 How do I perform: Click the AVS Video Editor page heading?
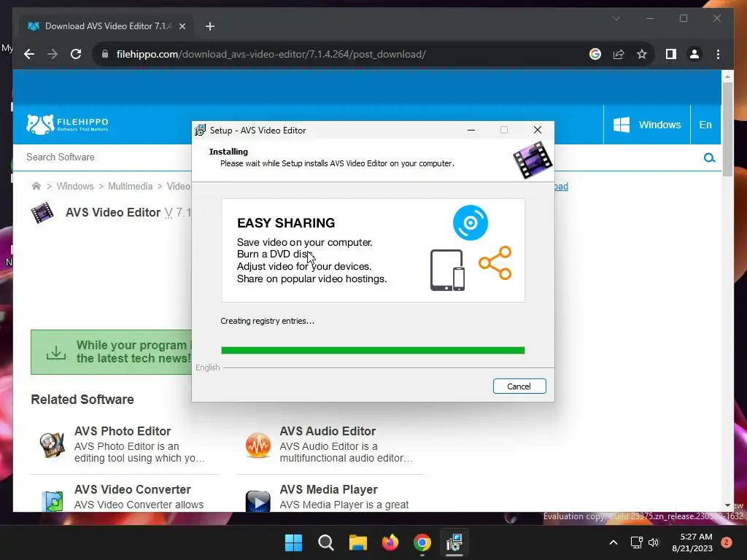point(113,212)
